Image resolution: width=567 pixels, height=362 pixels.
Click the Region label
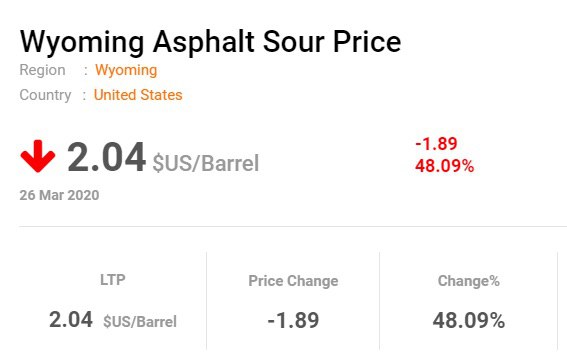(42, 70)
